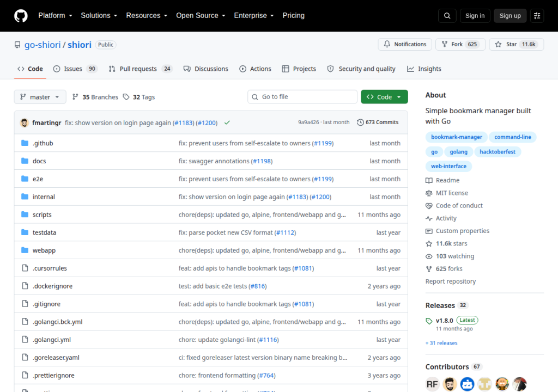Click the green commit status checkmark
The height and width of the screenshot is (392, 558).
click(x=227, y=122)
